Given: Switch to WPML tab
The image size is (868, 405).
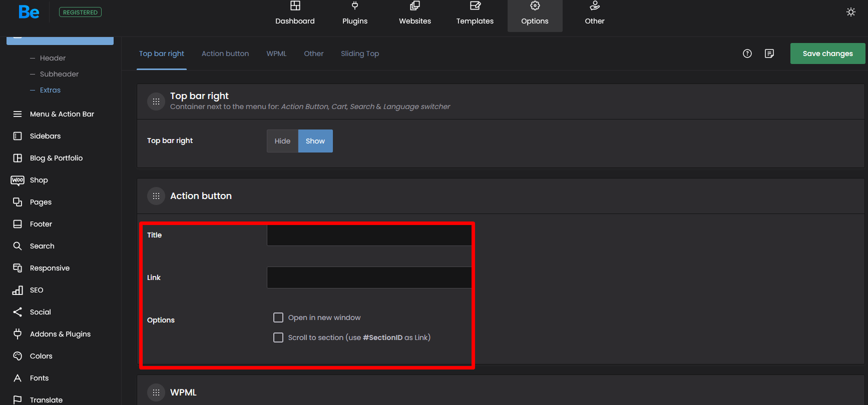Looking at the screenshot, I should [276, 53].
